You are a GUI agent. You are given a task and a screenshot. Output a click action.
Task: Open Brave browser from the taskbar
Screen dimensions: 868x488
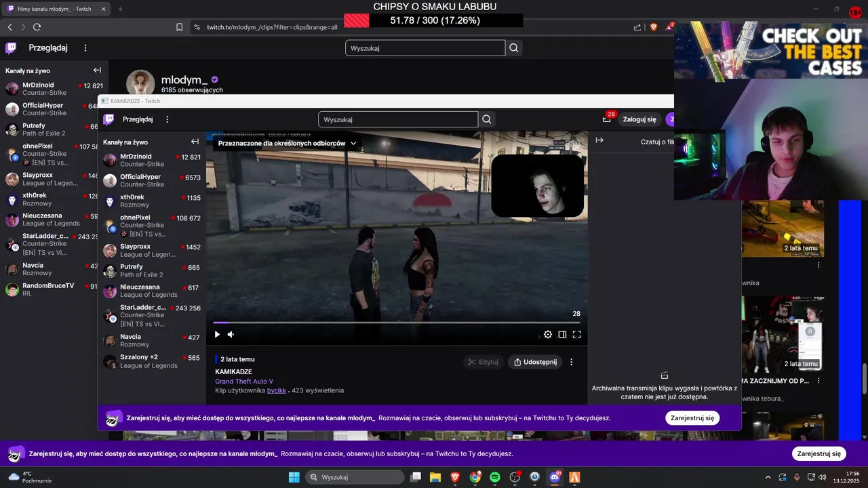tap(455, 477)
